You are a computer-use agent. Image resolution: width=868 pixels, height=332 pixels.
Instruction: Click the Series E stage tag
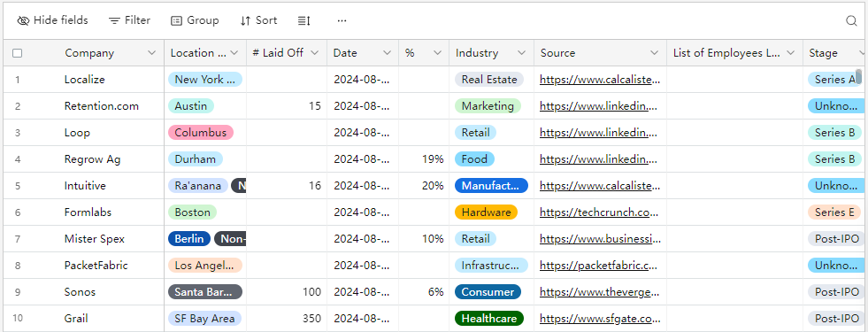[834, 212]
